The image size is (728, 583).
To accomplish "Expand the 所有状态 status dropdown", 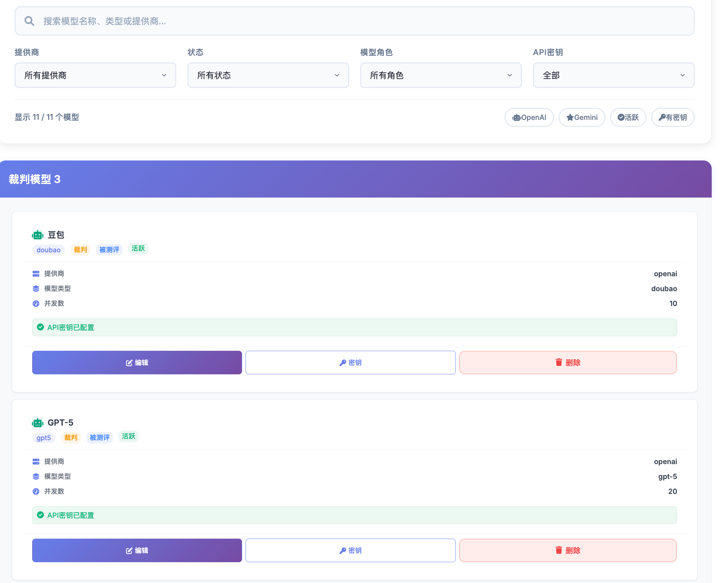I will pyautogui.click(x=268, y=75).
